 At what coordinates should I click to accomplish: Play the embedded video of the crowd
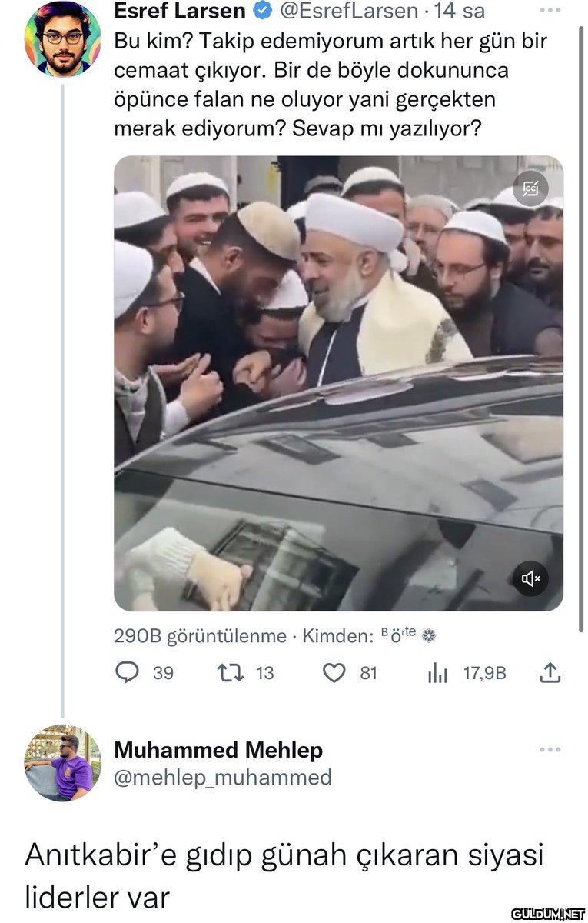[x=338, y=383]
